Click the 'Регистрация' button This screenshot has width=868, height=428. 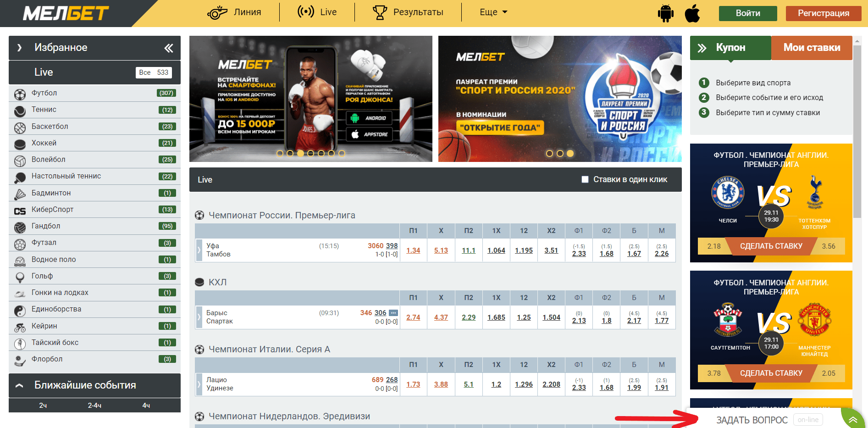pos(824,13)
